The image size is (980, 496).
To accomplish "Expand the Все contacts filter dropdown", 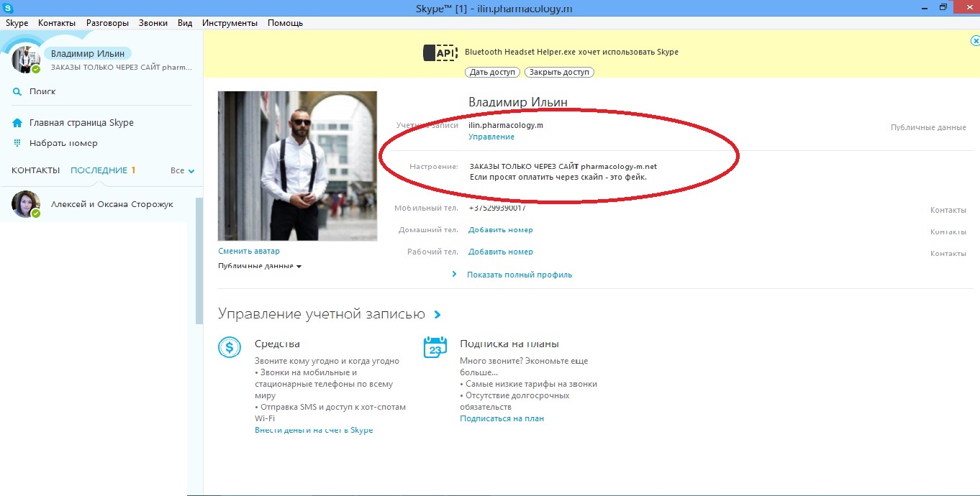I will (x=183, y=171).
